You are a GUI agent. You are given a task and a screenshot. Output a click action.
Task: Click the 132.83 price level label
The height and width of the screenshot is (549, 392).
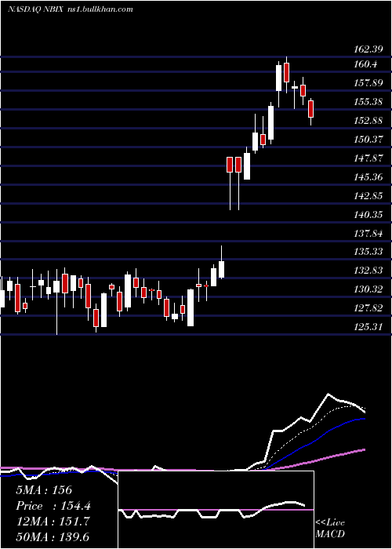click(x=368, y=271)
